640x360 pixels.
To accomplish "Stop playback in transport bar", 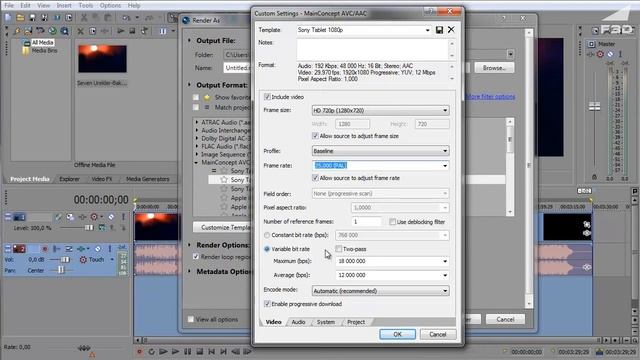I will pos(199,351).
